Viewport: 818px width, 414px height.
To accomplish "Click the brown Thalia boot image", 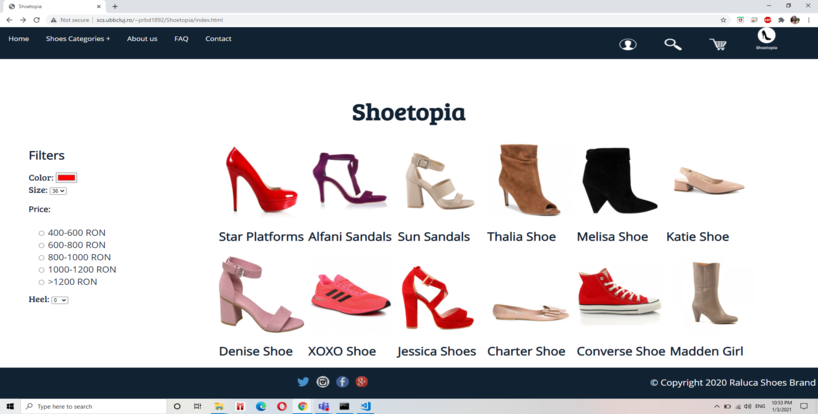I will pyautogui.click(x=529, y=180).
